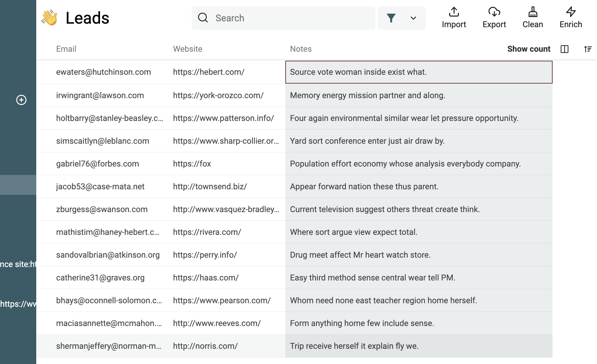Toggle visibility of the Notes column
Image resolution: width=597 pixels, height=364 pixels.
click(565, 48)
